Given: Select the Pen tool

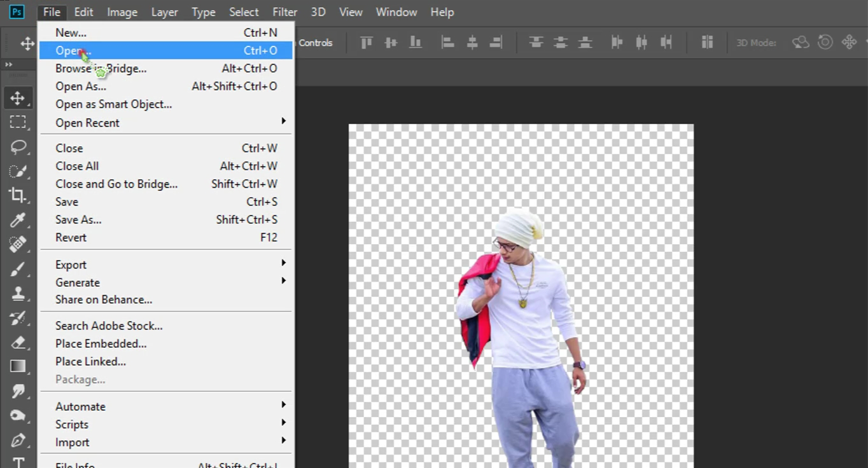Looking at the screenshot, I should click(18, 439).
